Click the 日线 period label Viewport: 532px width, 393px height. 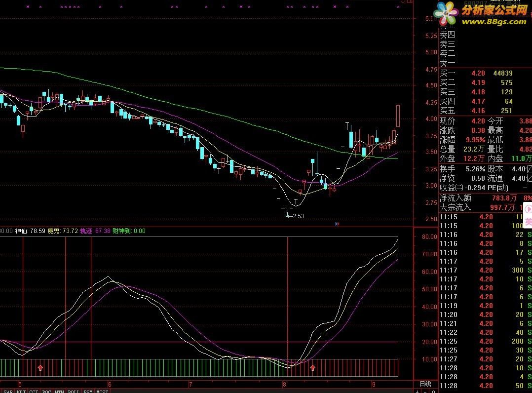[425, 384]
